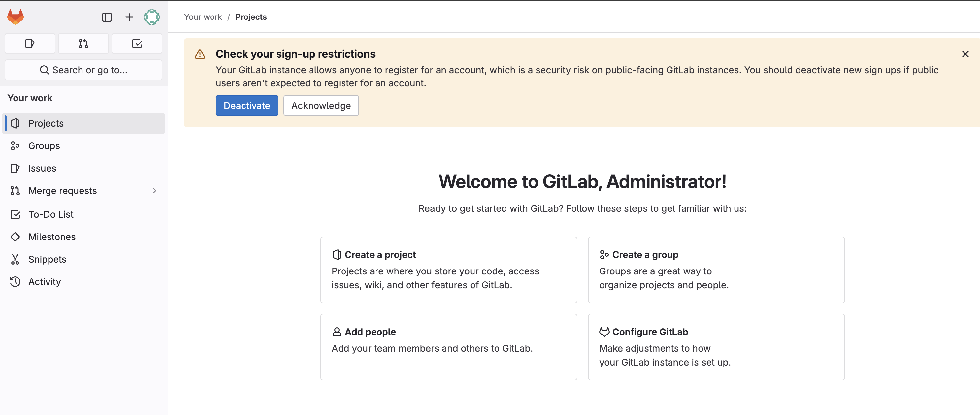This screenshot has height=415, width=980.
Task: Open the Create a group card
Action: coord(716,270)
